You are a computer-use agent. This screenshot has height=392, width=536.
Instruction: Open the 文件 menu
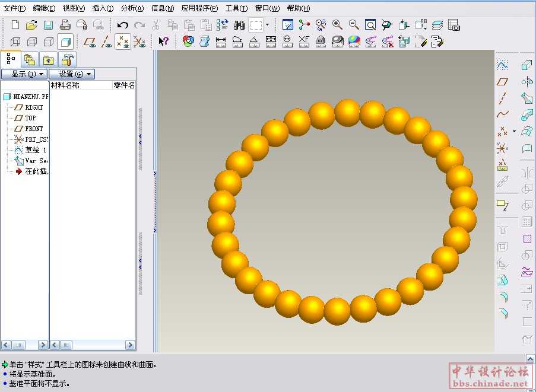coord(14,8)
